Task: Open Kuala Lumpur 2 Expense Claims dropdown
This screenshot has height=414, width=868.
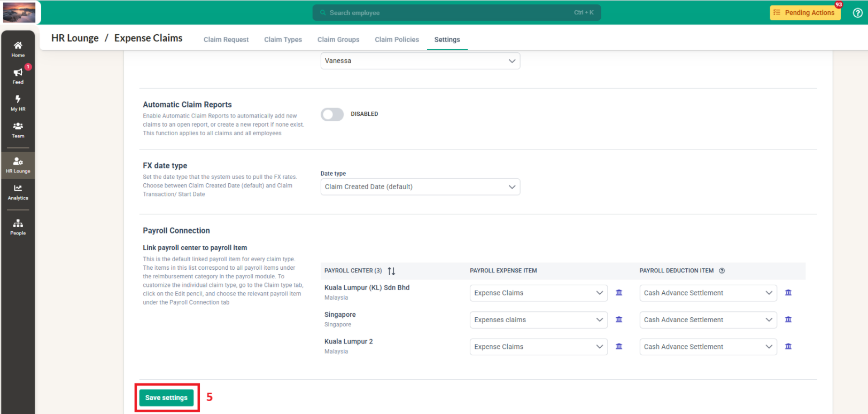Action: point(539,347)
